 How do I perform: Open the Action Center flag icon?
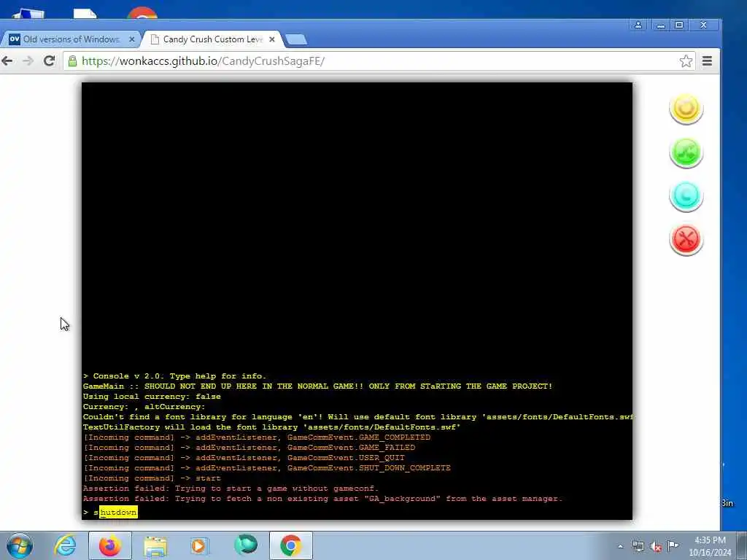coord(673,545)
